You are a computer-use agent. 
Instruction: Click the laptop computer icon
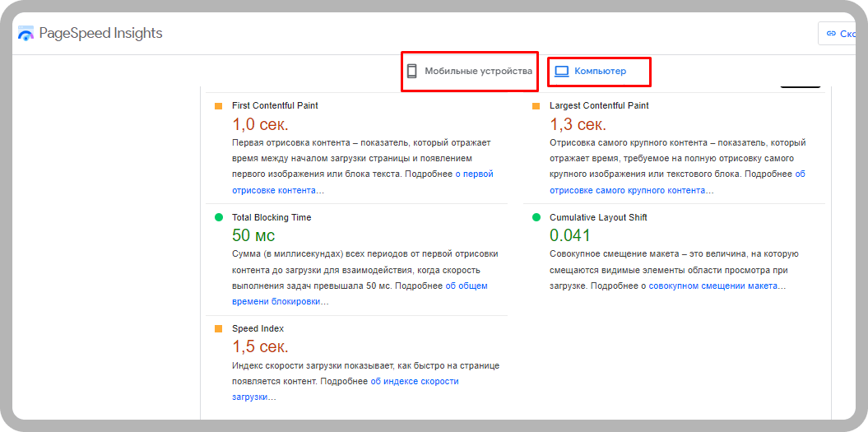tap(562, 72)
